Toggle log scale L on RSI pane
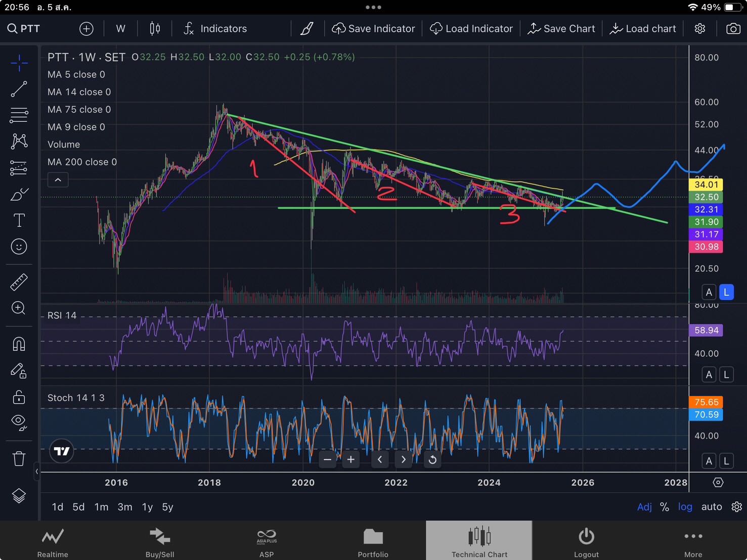 click(726, 375)
